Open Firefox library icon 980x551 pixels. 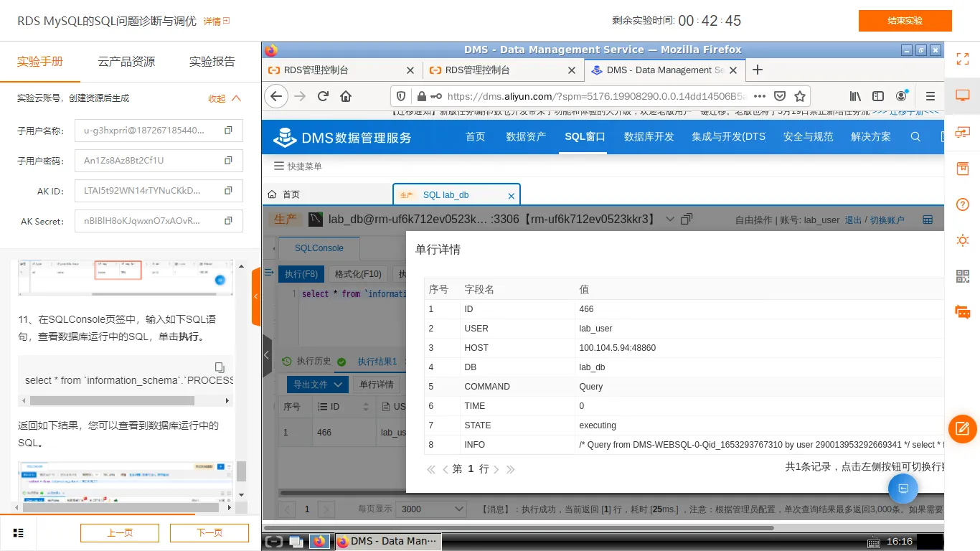point(855,96)
